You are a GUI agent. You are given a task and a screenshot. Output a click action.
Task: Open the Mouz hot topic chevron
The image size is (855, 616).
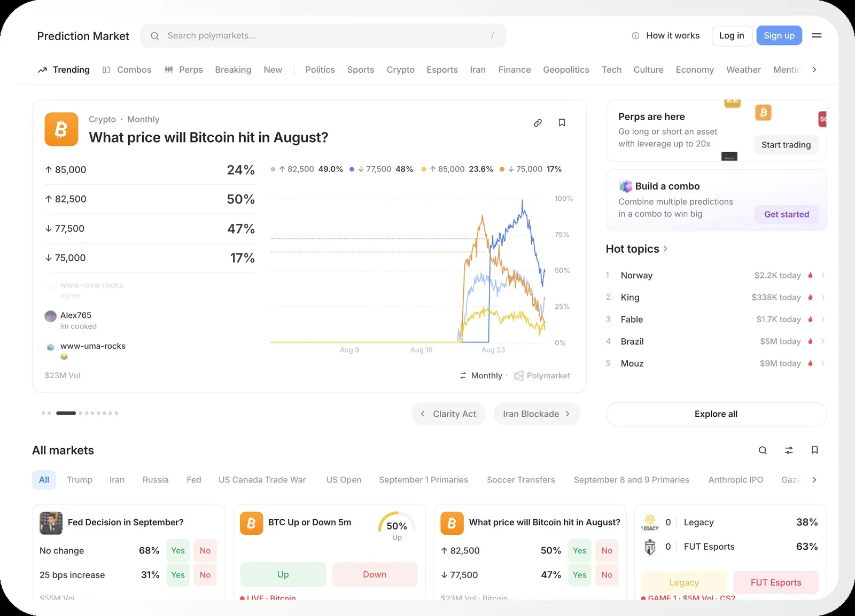click(823, 364)
